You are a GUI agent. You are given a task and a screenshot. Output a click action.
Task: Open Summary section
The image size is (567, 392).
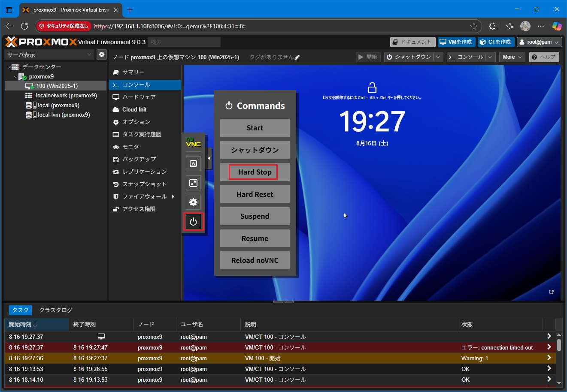click(145, 72)
